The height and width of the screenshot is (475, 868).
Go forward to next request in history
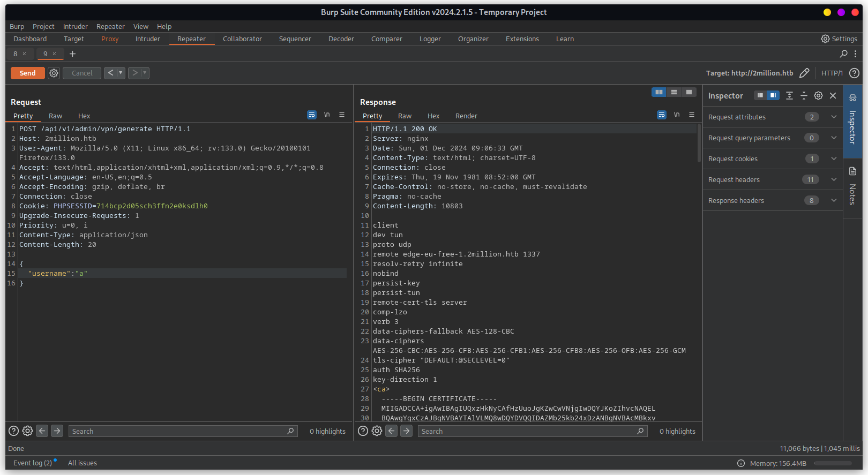pos(134,73)
